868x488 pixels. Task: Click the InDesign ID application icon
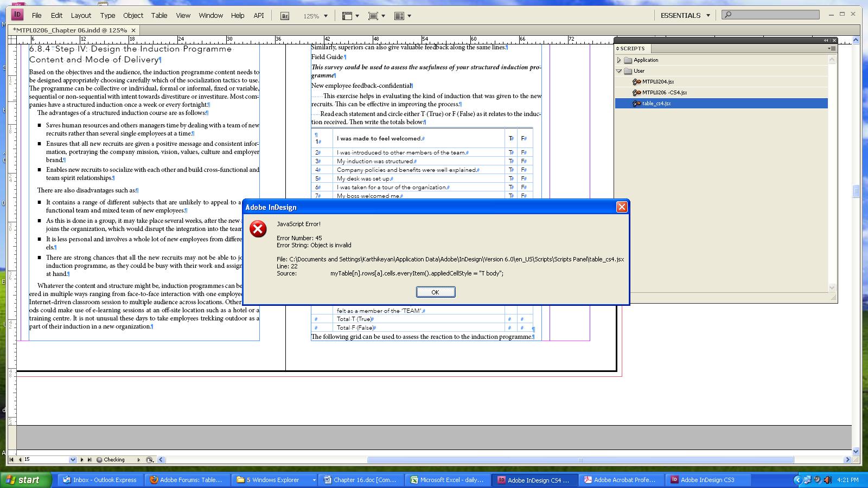pyautogui.click(x=17, y=15)
